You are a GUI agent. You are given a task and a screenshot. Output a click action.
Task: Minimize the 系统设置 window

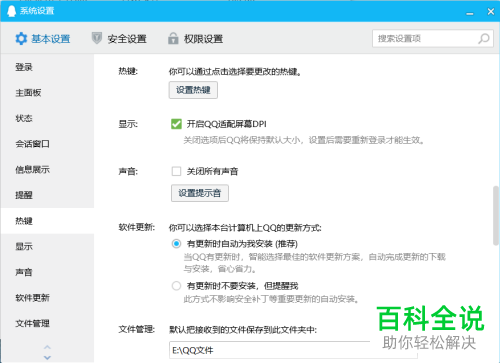[x=470, y=13]
